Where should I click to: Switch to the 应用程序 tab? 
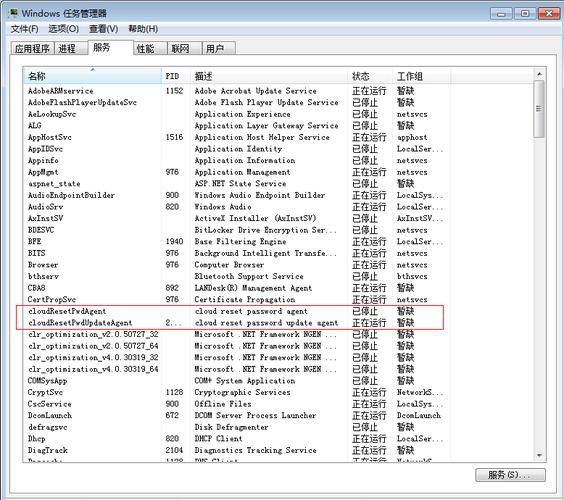[x=32, y=49]
